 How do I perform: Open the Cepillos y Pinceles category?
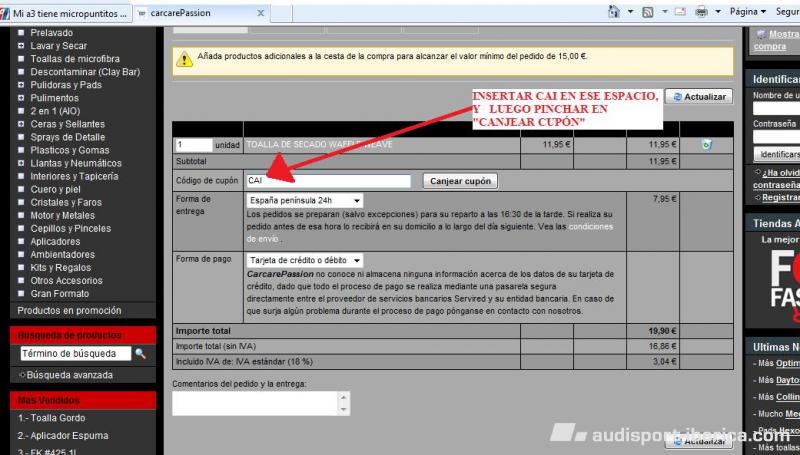pos(70,229)
